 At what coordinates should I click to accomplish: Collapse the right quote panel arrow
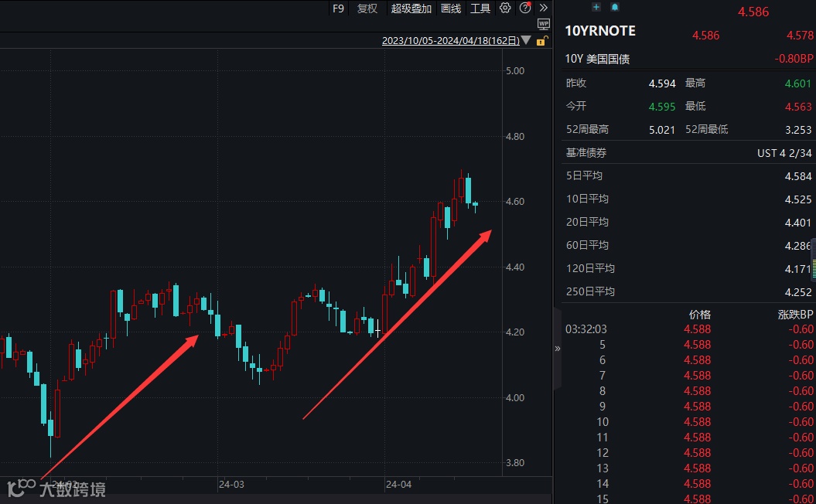558,349
